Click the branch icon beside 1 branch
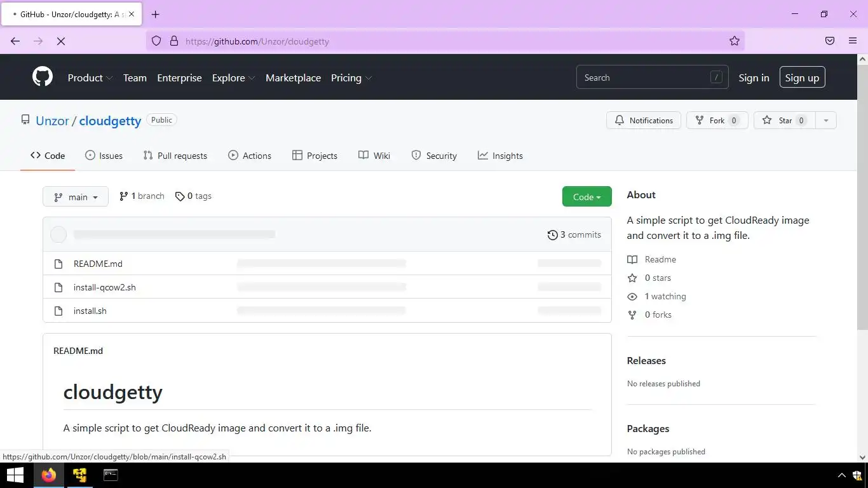The width and height of the screenshot is (868, 488). point(123,196)
